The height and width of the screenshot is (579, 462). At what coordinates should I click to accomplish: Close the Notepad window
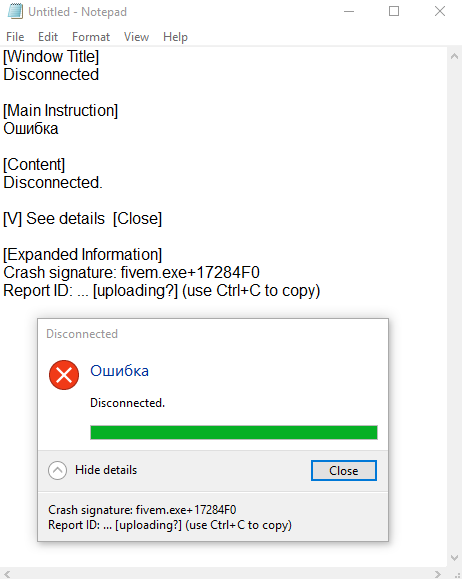tap(439, 11)
